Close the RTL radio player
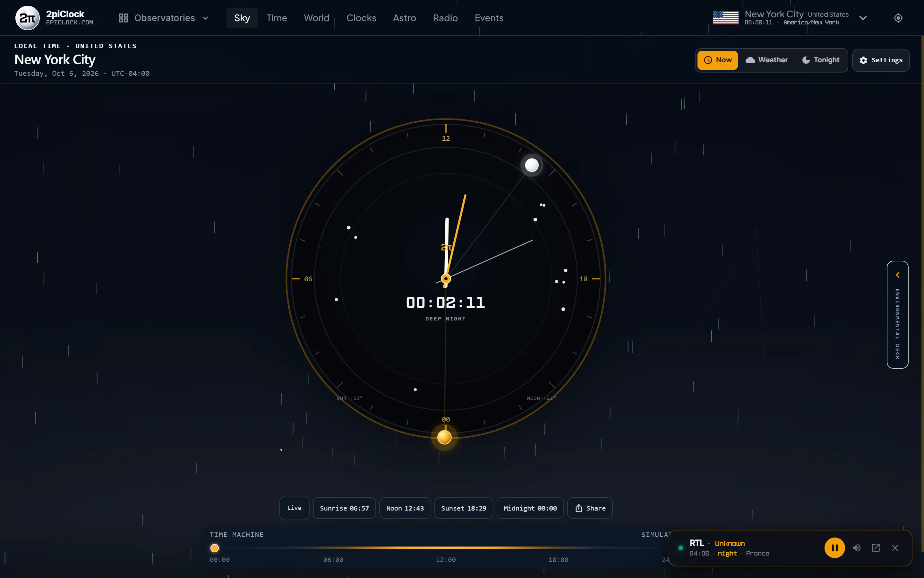Screen dimensions: 924x578 point(895,548)
